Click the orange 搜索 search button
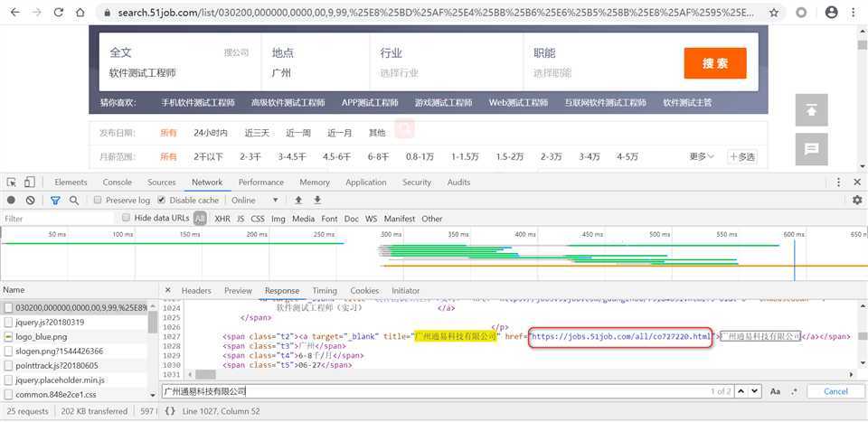 pyautogui.click(x=715, y=63)
